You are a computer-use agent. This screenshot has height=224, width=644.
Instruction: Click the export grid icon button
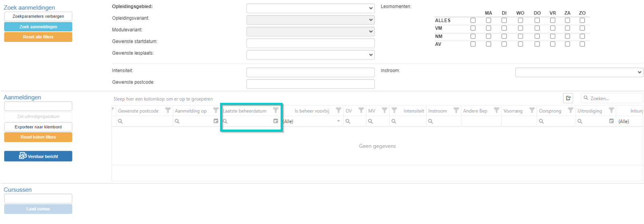pos(568,98)
